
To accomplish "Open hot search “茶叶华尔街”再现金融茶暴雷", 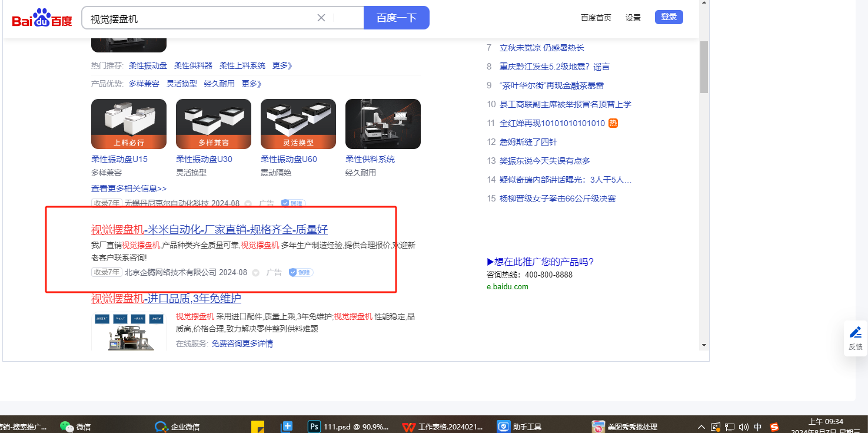I will point(552,85).
